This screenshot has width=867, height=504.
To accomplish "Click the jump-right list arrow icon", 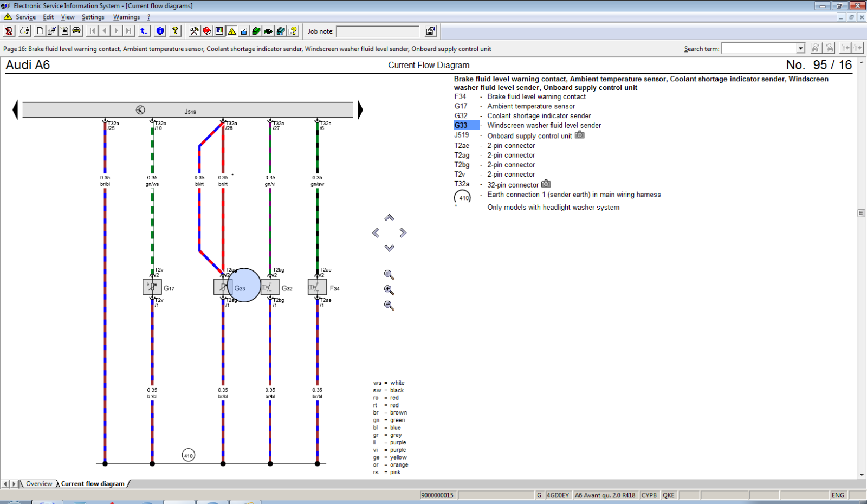I will 858,48.
